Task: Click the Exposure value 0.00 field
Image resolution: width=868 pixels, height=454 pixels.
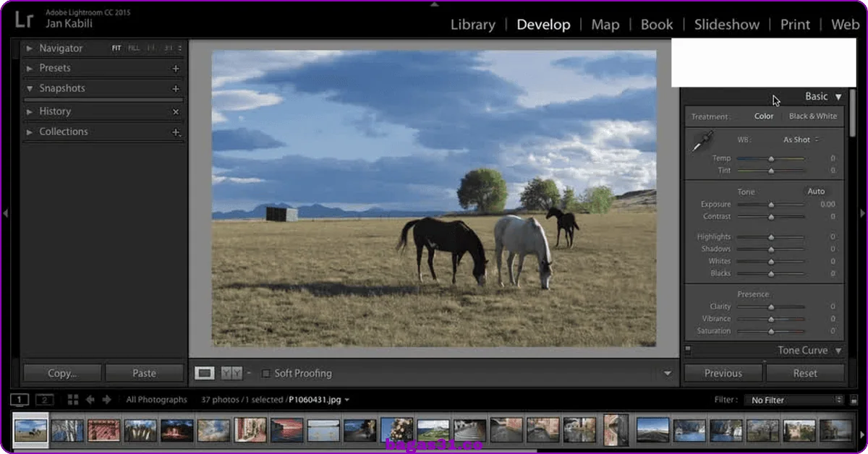Action: click(827, 205)
